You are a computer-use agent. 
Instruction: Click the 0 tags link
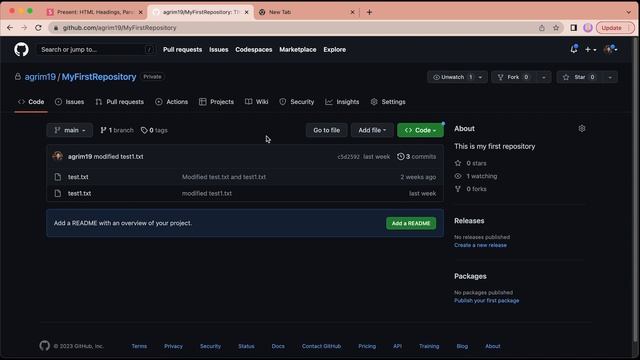154,130
